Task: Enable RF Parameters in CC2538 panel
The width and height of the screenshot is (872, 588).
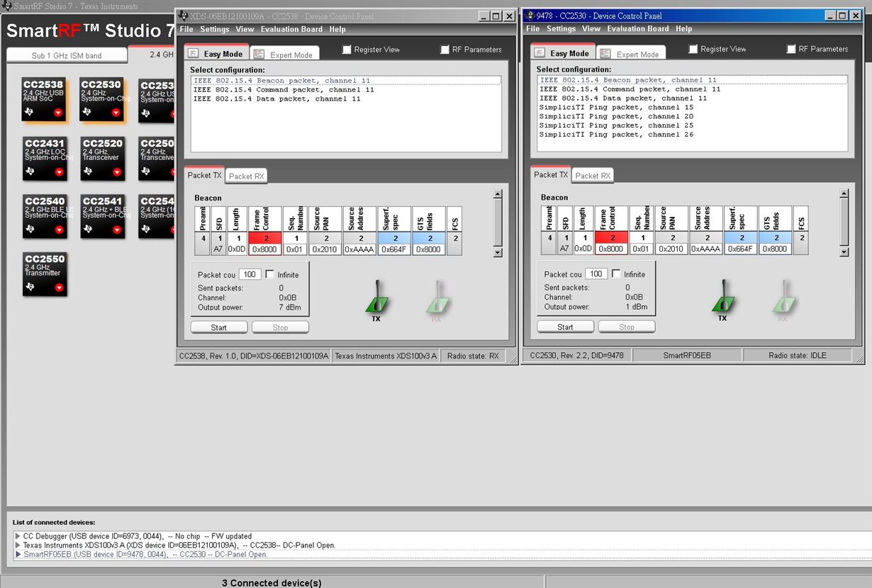Action: coord(445,50)
